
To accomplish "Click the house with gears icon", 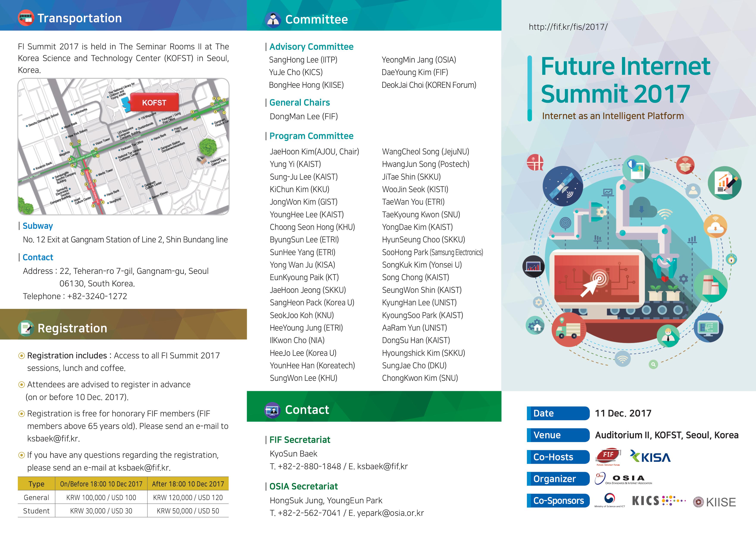I will pos(535,325).
